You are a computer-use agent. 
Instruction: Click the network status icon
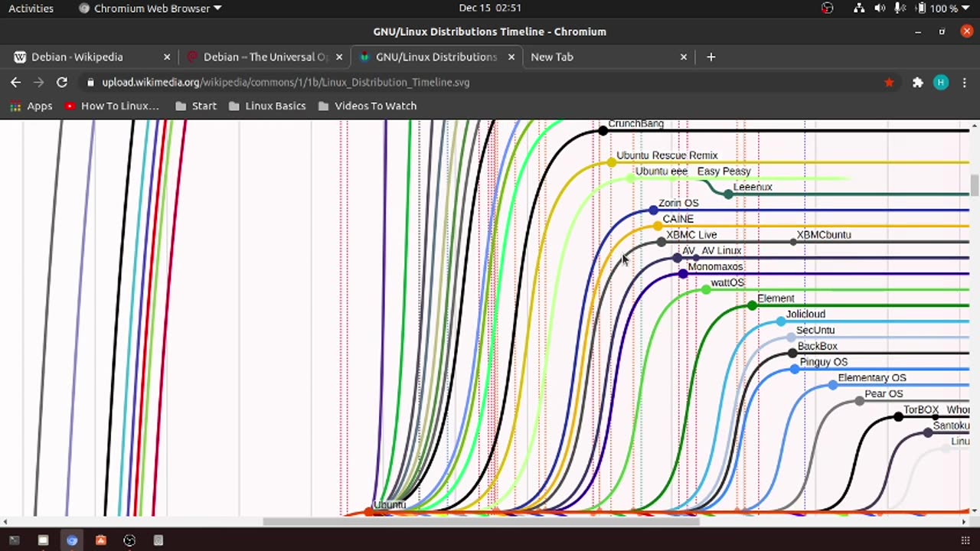[859, 8]
